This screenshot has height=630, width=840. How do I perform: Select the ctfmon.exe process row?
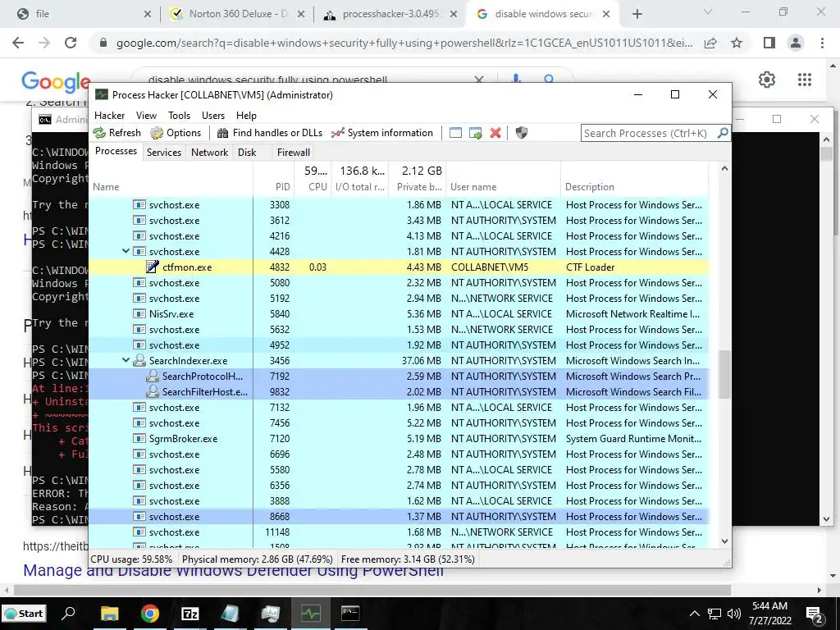pyautogui.click(x=399, y=267)
